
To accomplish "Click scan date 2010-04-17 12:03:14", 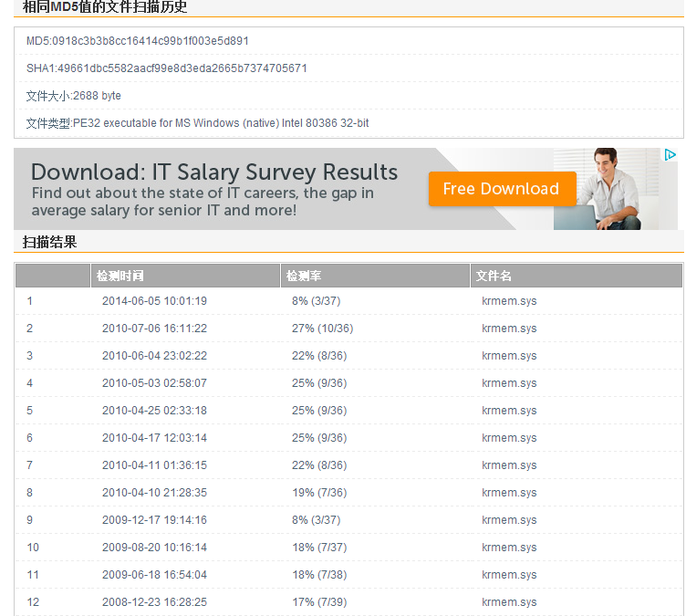I will coord(154,438).
